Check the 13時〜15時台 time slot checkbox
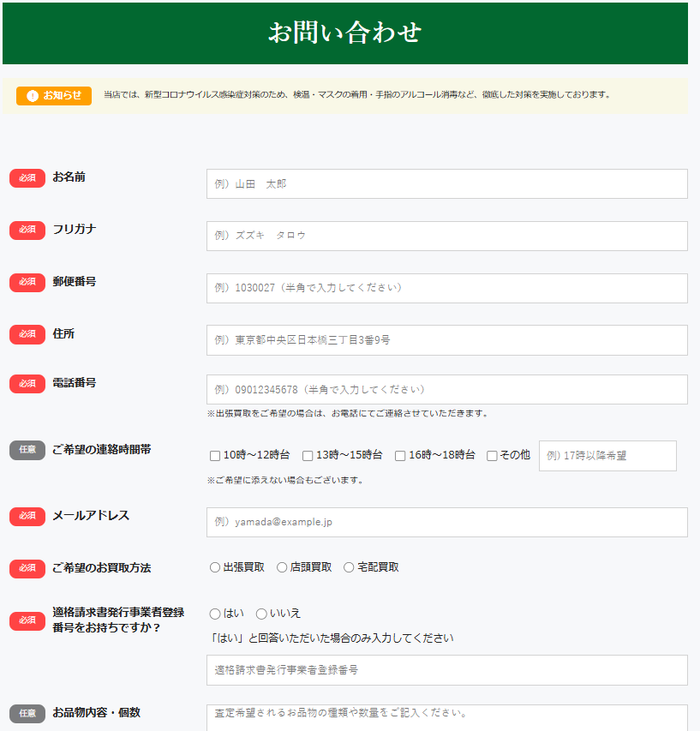 pos(308,456)
